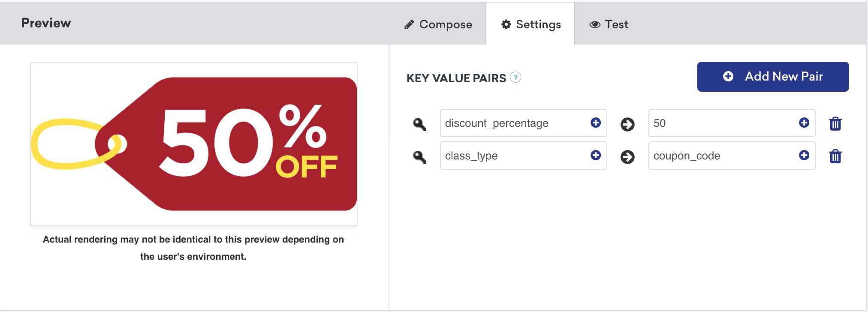This screenshot has width=868, height=312.
Task: Open the Test tab
Action: point(609,24)
